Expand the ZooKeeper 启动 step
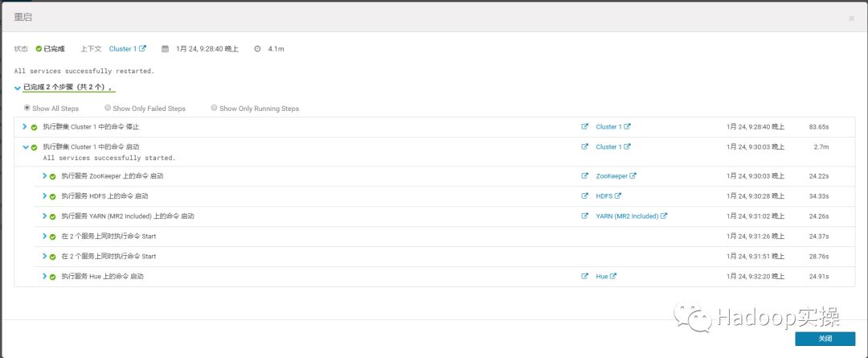Image resolution: width=868 pixels, height=358 pixels. pyautogui.click(x=44, y=175)
